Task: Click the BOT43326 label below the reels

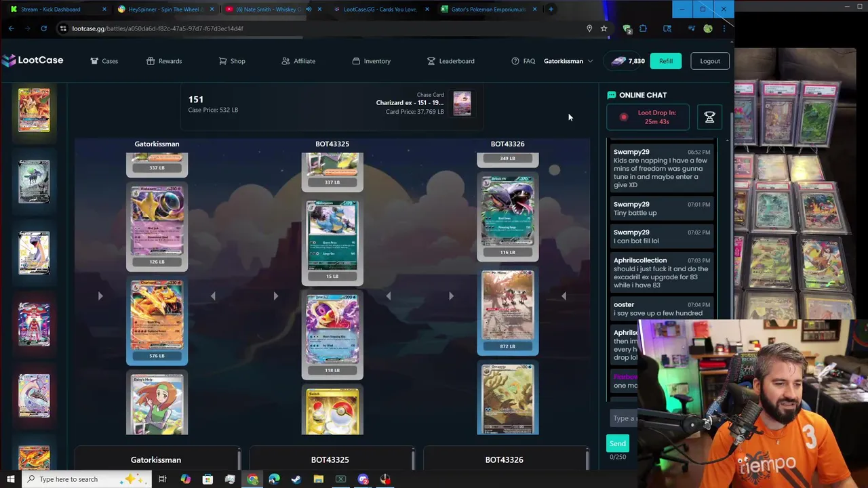Action: click(x=504, y=460)
